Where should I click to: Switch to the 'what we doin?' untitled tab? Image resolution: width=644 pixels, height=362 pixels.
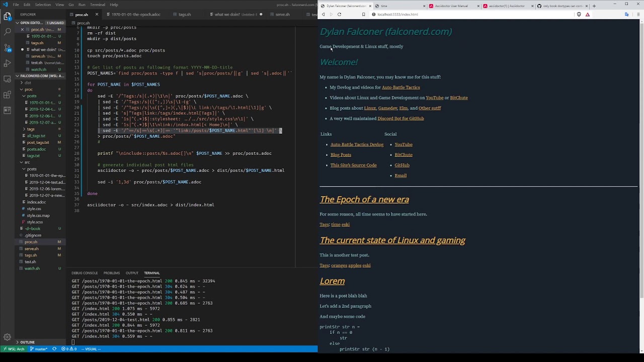click(236, 15)
